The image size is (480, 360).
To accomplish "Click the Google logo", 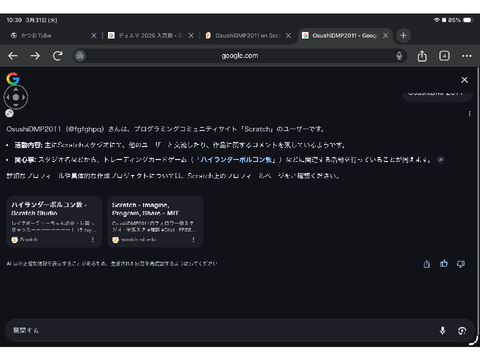I will pyautogui.click(x=13, y=79).
